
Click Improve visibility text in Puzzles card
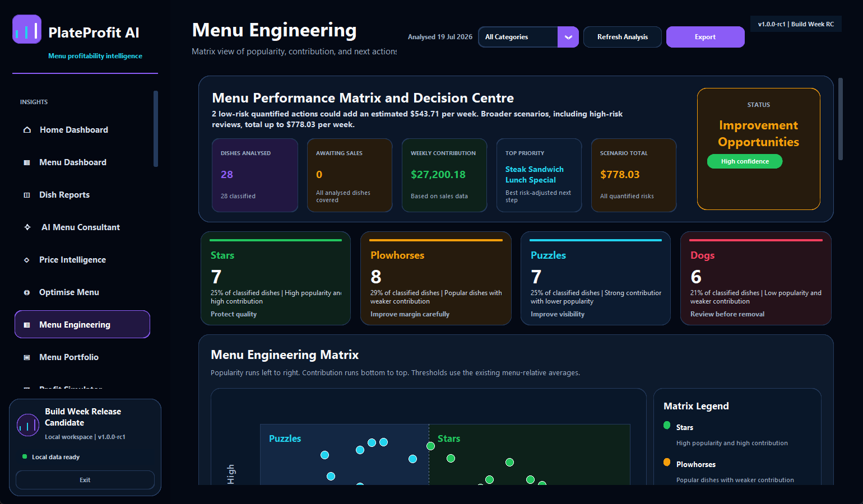point(558,314)
